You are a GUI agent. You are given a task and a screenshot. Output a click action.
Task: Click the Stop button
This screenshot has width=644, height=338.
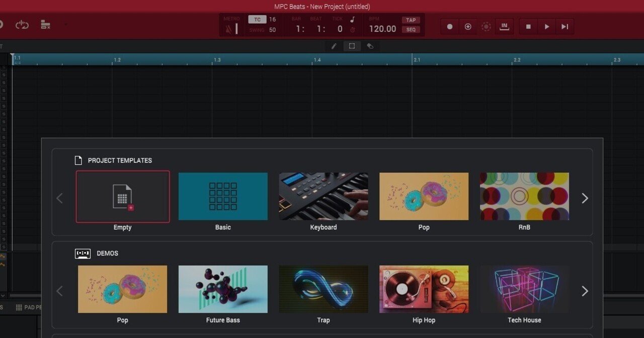click(x=528, y=27)
